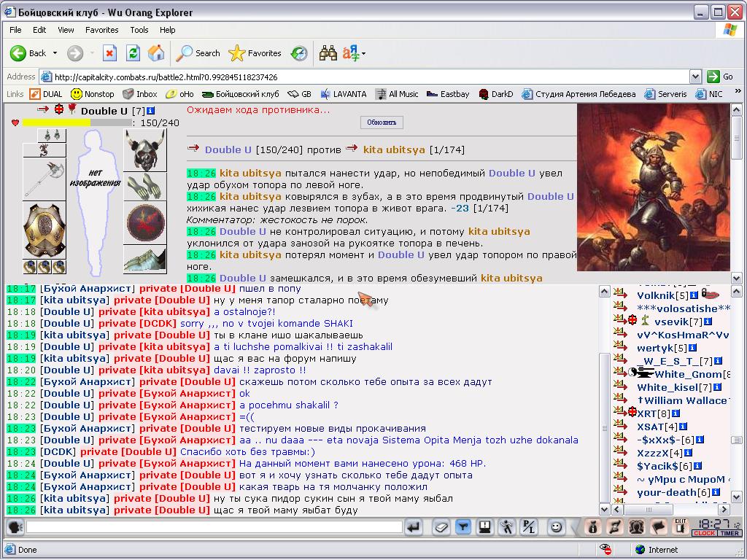747x560 pixels.
Task: Open the All Music link
Action: 397,94
